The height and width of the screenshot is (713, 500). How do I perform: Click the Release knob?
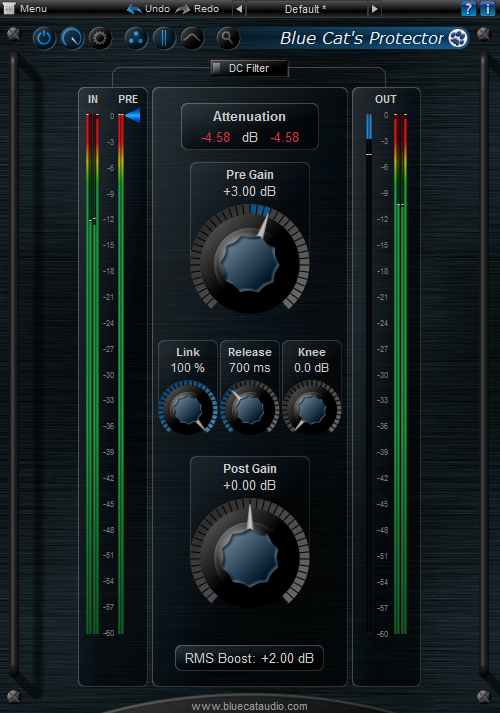pyautogui.click(x=250, y=407)
